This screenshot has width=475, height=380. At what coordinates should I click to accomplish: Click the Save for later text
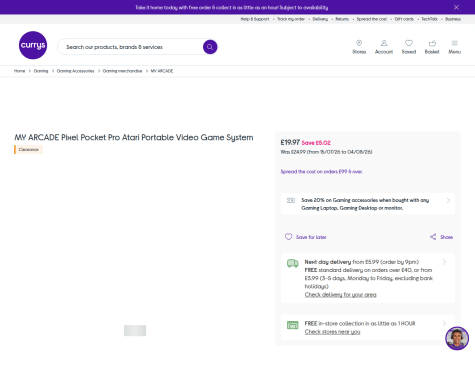pos(311,237)
